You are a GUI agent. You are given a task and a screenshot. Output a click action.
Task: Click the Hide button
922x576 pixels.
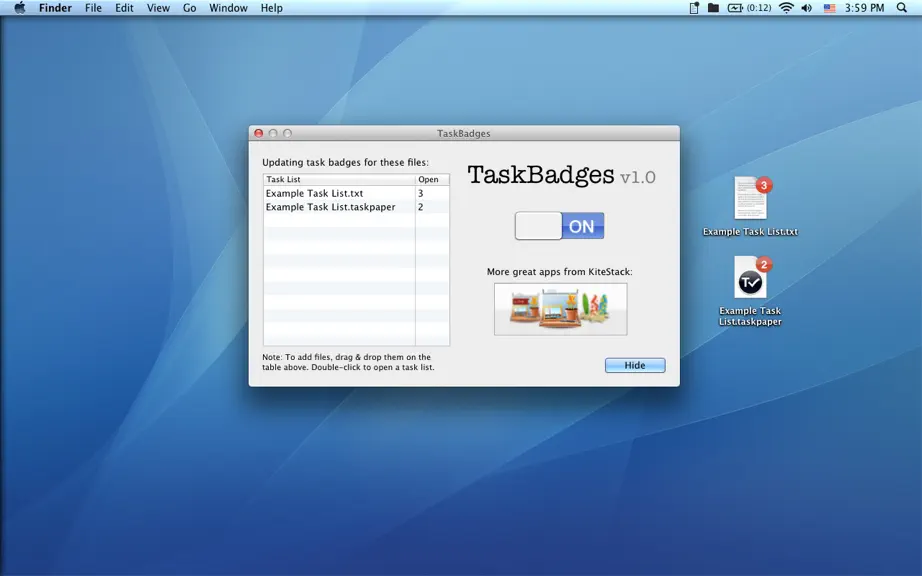(635, 365)
